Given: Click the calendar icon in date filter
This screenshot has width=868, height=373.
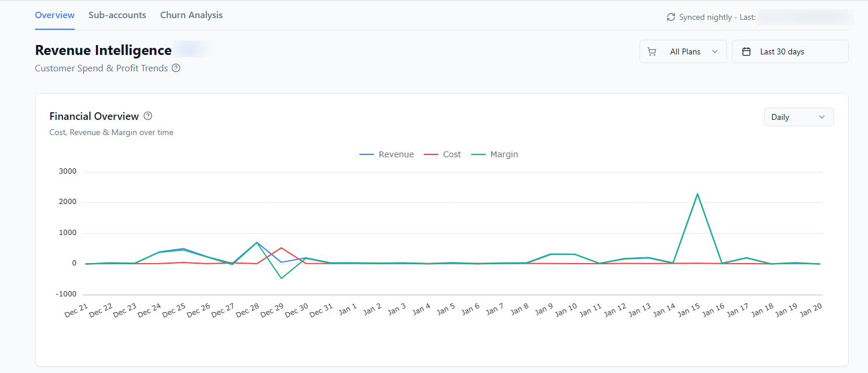Looking at the screenshot, I should (746, 51).
